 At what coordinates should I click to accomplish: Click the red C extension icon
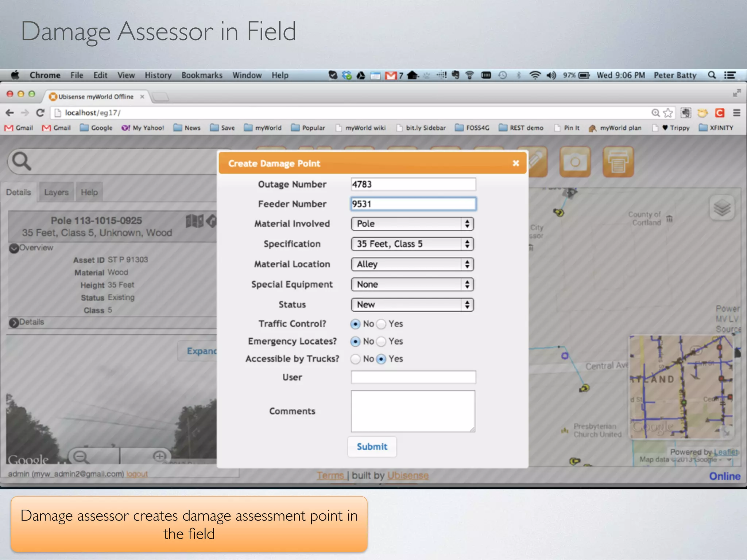[x=719, y=113]
